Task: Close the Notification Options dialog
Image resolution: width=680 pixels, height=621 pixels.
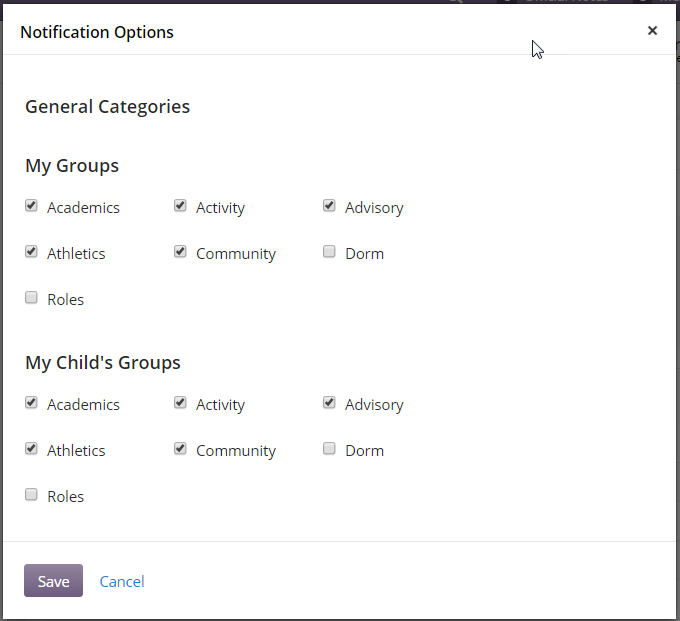Action: coord(652,31)
